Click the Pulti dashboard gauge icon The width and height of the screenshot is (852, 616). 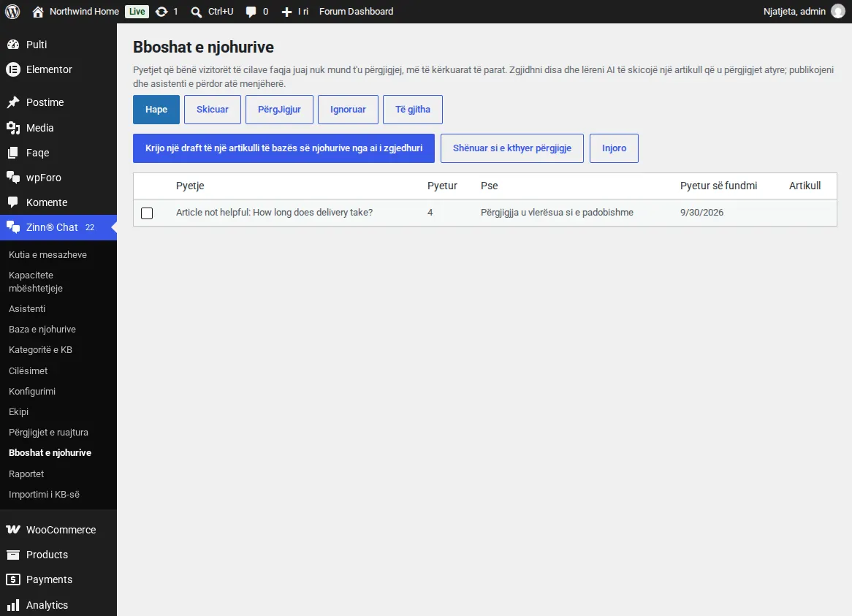pyautogui.click(x=13, y=45)
